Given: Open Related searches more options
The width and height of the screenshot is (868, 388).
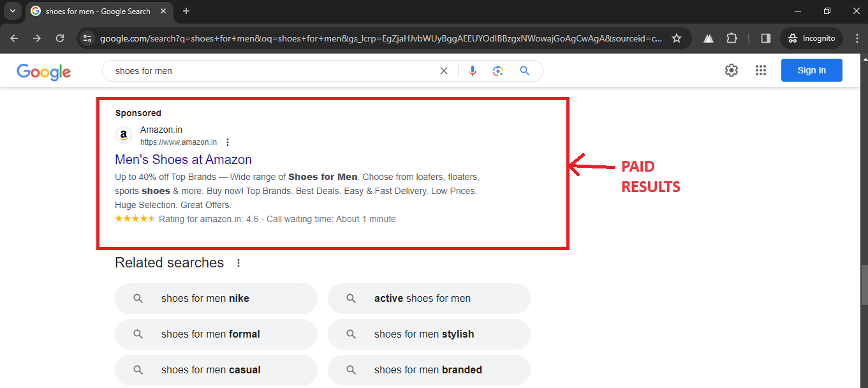Looking at the screenshot, I should (239, 263).
